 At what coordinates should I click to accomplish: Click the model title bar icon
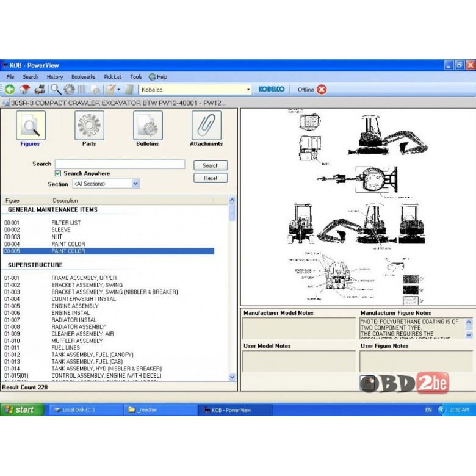click(5, 103)
